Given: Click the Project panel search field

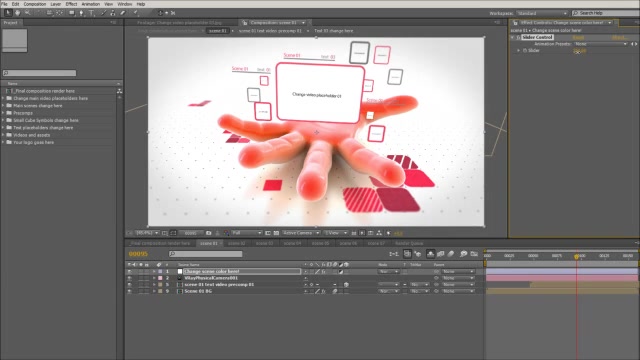Looking at the screenshot, I should click(39, 73).
